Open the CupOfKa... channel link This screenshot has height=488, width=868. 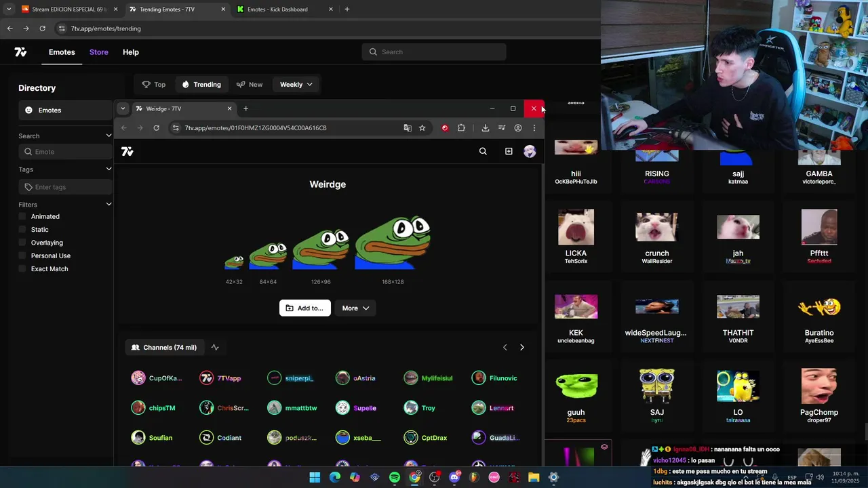(157, 378)
